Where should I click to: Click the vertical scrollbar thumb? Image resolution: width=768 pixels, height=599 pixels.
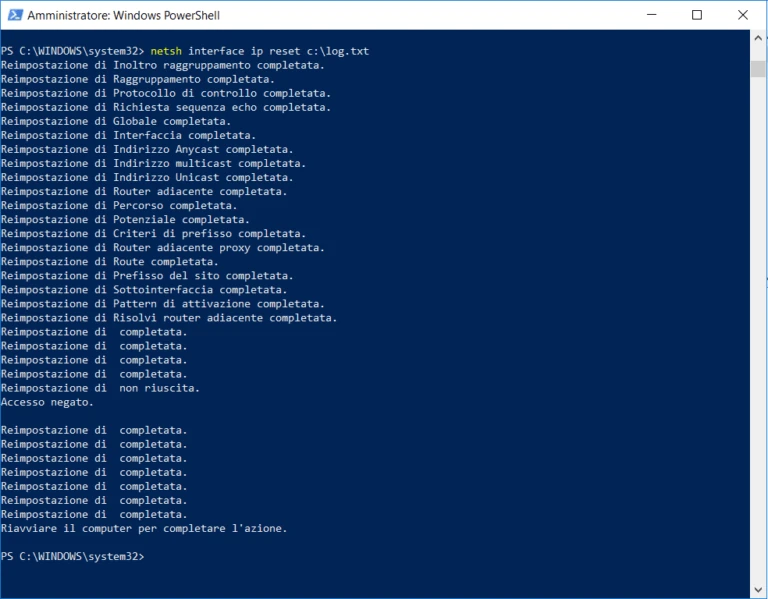pyautogui.click(x=758, y=69)
